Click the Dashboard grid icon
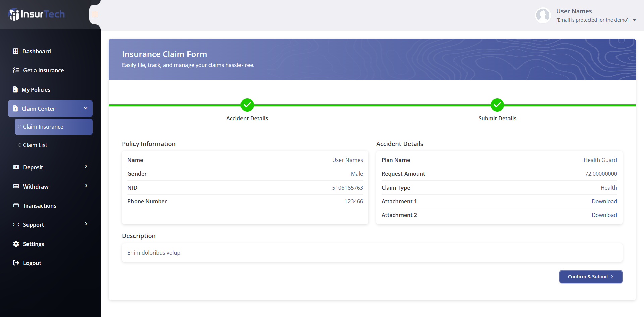Screen dimensions: 644x317 [16, 51]
